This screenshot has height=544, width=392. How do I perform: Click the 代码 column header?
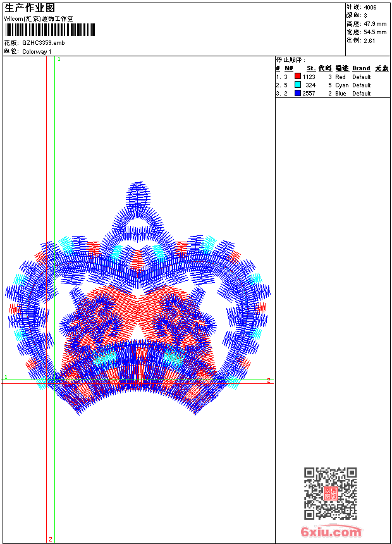point(325,68)
